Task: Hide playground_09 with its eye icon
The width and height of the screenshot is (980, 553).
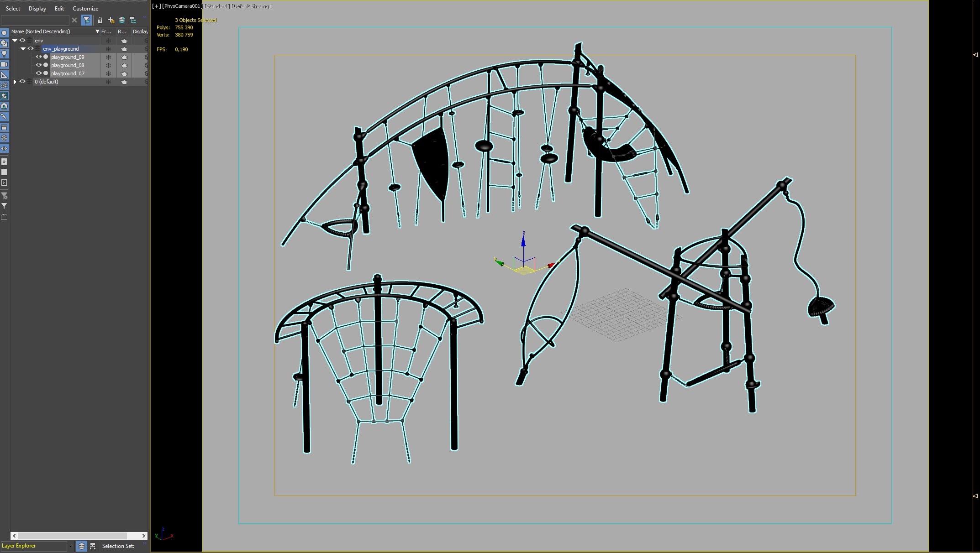Action: click(38, 57)
